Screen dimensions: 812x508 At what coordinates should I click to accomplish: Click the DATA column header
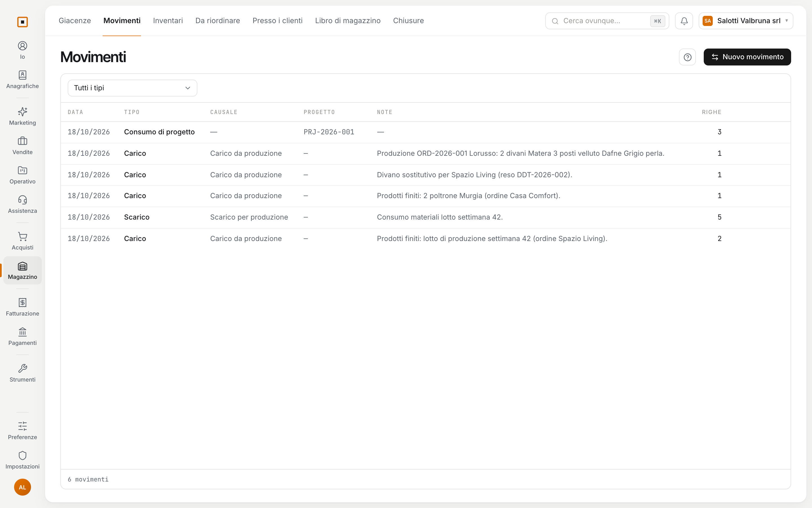75,112
